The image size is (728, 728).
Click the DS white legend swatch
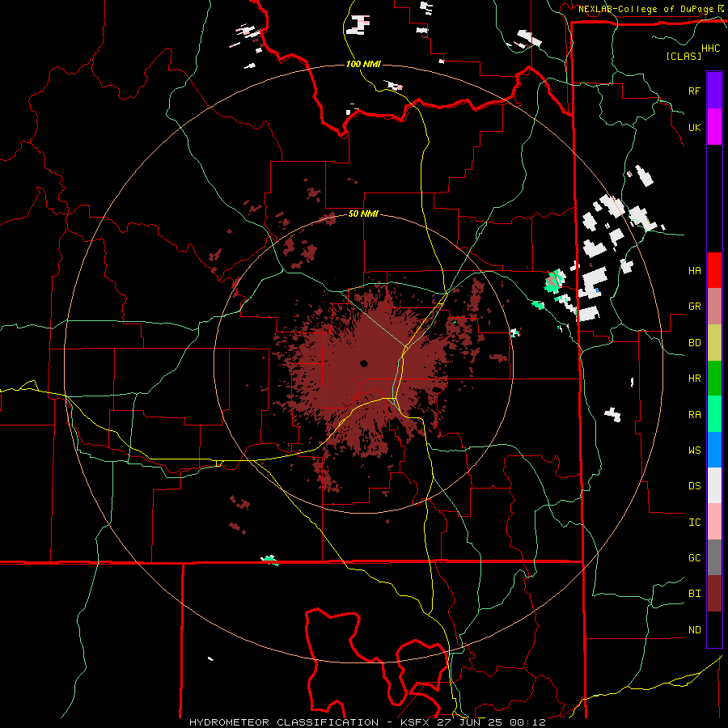click(714, 485)
